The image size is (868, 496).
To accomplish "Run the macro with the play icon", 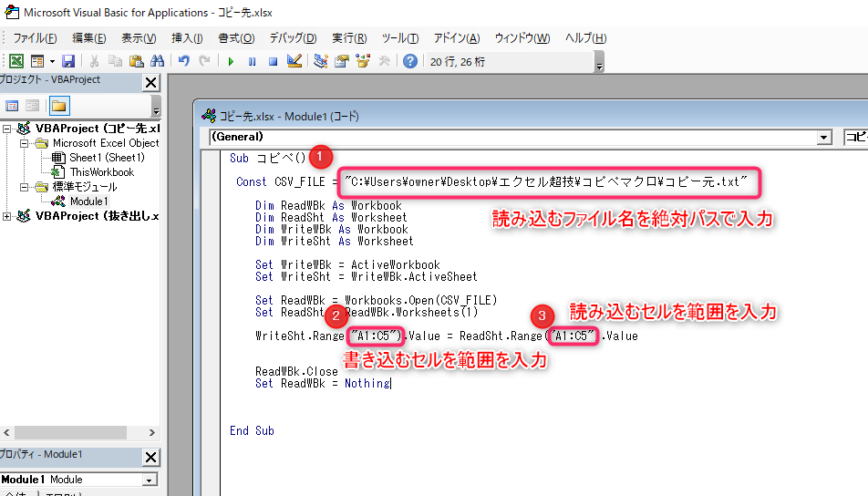I will click(231, 61).
